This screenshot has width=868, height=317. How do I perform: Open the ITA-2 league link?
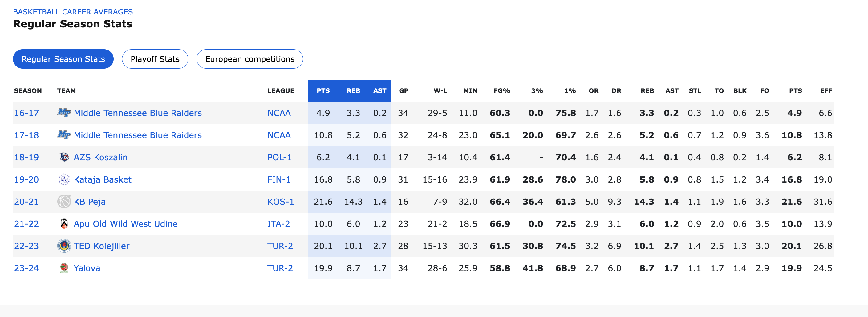279,224
